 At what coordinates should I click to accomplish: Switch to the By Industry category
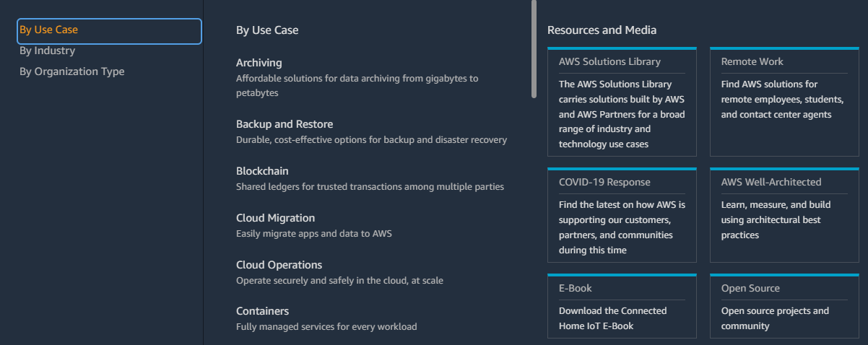pos(47,51)
